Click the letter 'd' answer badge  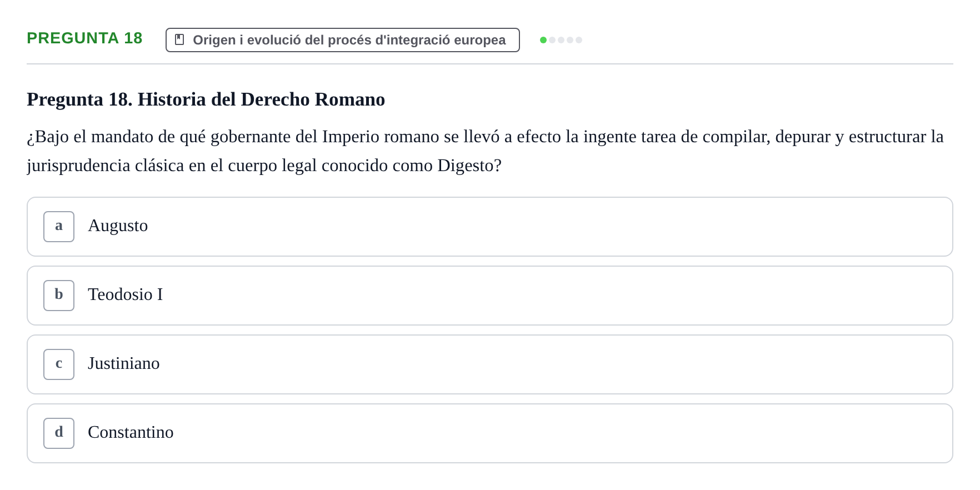coord(59,433)
